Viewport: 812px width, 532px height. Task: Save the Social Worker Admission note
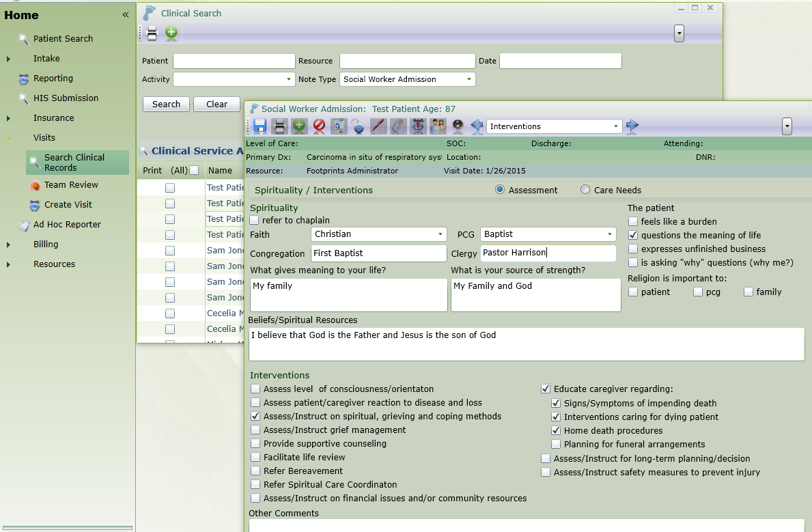point(262,126)
